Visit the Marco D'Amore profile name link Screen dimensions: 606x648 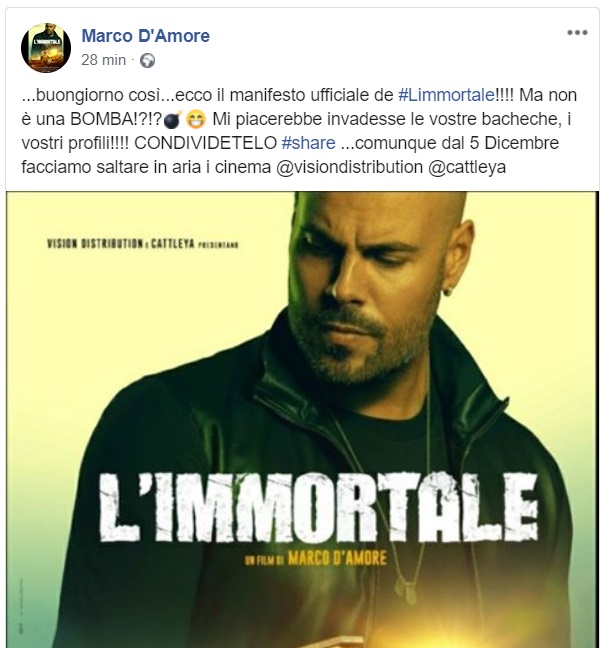point(146,36)
